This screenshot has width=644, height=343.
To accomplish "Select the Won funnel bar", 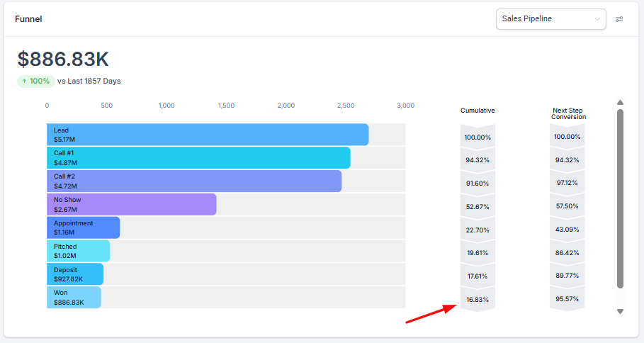I will [74, 298].
